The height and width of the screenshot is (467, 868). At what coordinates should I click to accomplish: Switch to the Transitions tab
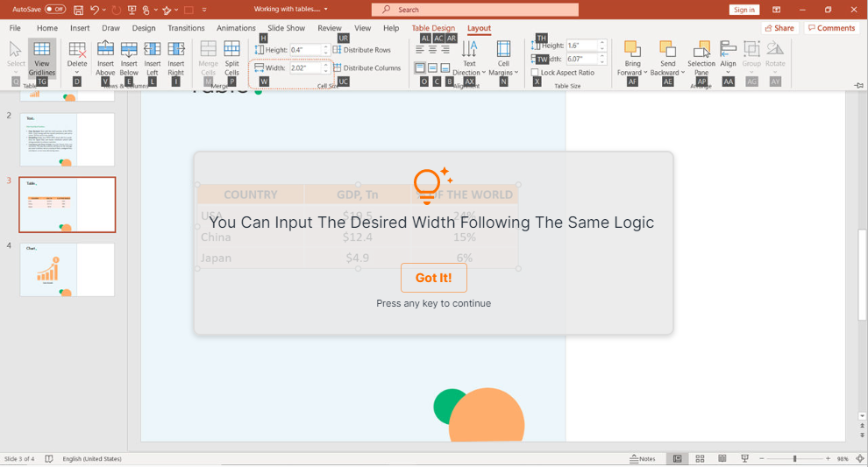click(x=186, y=28)
